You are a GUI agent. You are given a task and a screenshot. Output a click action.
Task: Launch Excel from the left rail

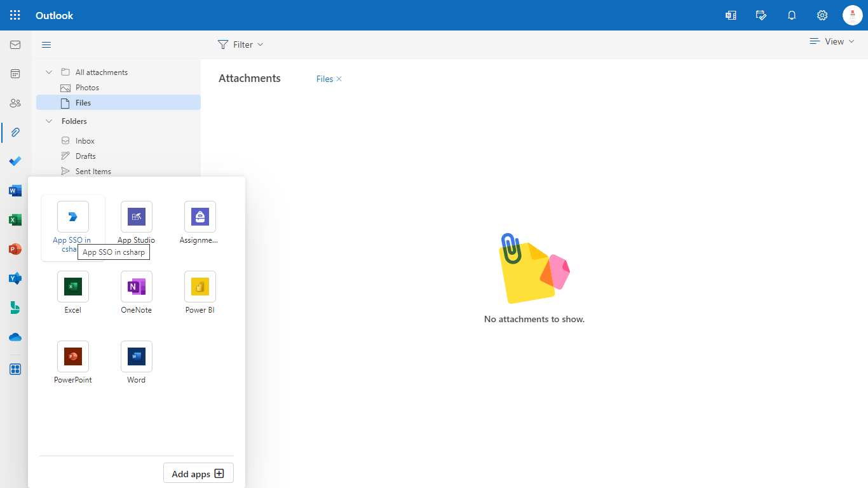point(15,220)
